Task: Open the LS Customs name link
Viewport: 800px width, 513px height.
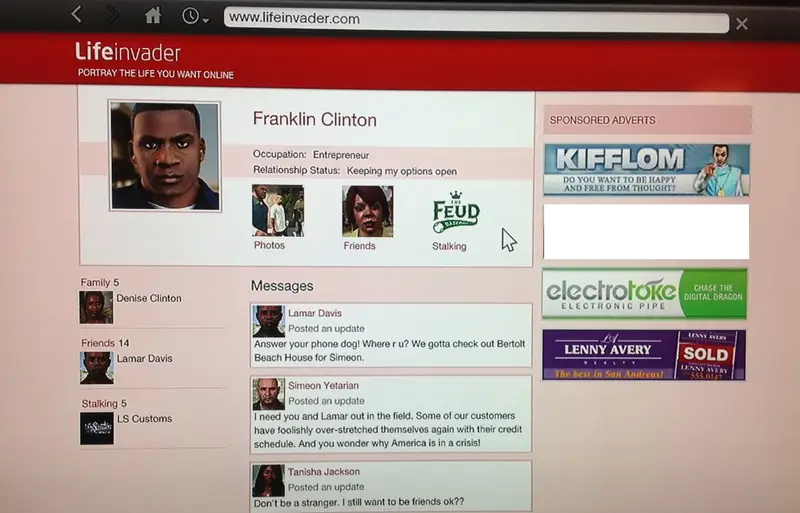Action: 144,419
